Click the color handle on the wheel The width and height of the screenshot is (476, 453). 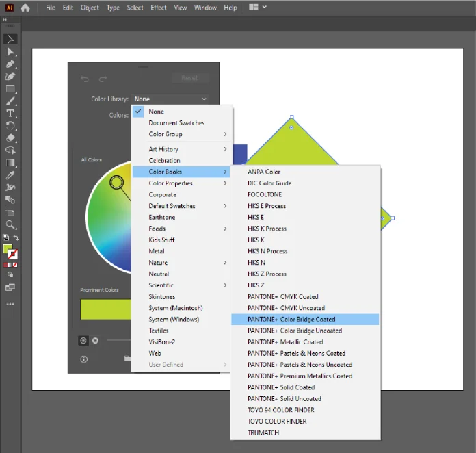[117, 183]
